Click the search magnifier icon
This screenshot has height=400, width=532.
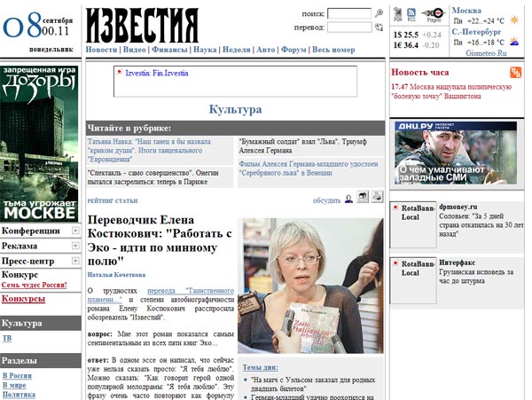(x=379, y=13)
